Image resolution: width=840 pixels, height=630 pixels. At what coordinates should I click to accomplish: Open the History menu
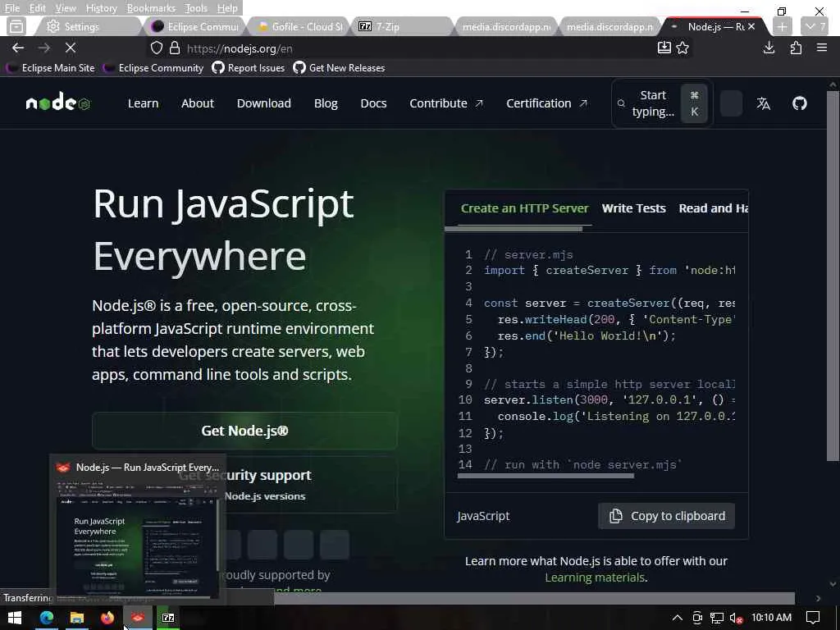click(101, 8)
